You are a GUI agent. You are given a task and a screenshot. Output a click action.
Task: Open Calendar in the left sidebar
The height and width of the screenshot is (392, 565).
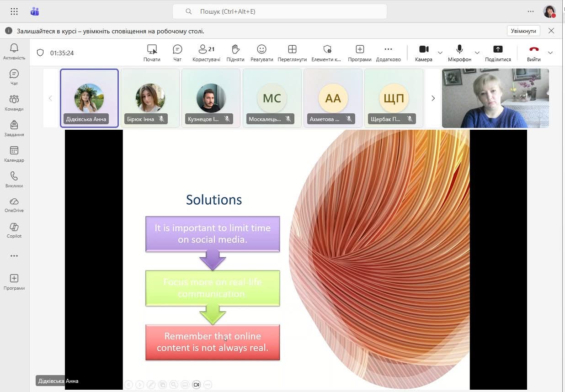pos(14,154)
